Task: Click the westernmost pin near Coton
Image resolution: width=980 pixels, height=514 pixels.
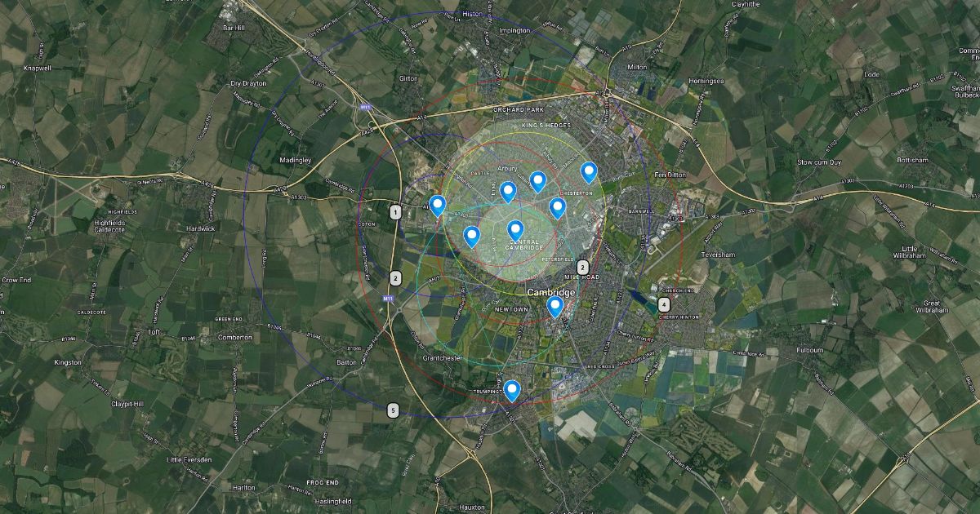Action: (438, 206)
